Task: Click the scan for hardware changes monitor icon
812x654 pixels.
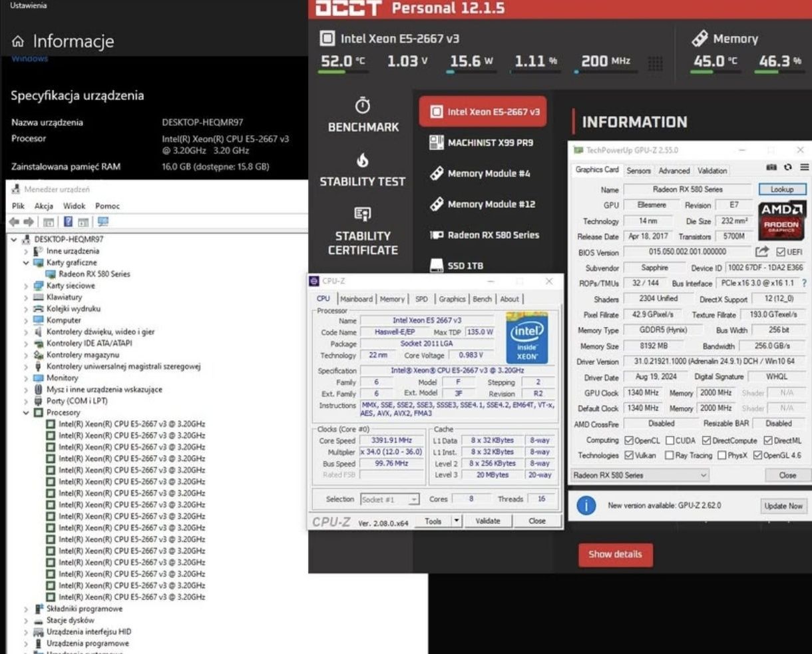Action: [x=102, y=222]
